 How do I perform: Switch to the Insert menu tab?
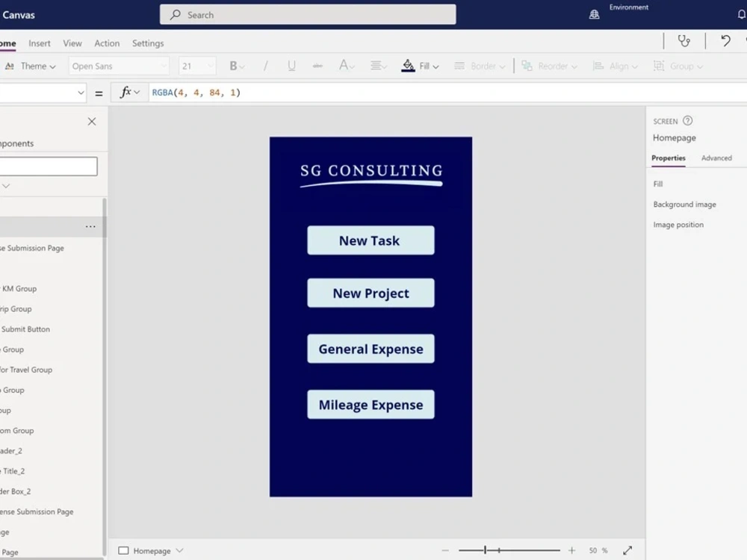[39, 43]
